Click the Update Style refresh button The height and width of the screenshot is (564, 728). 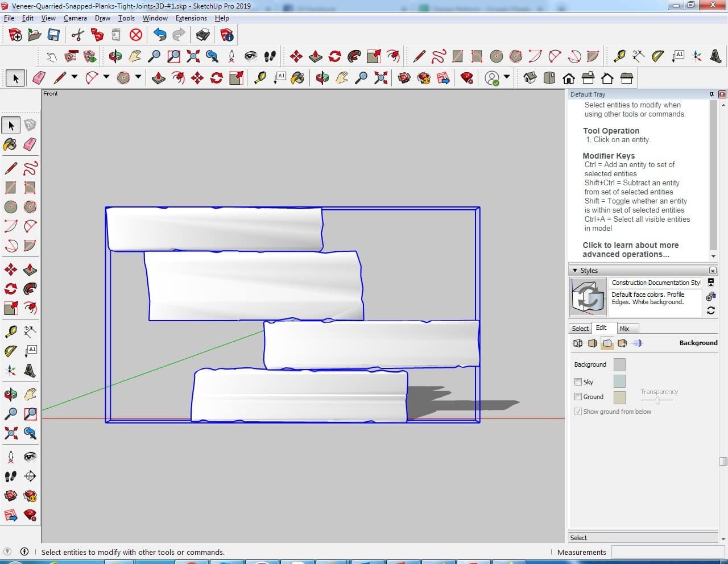[711, 310]
